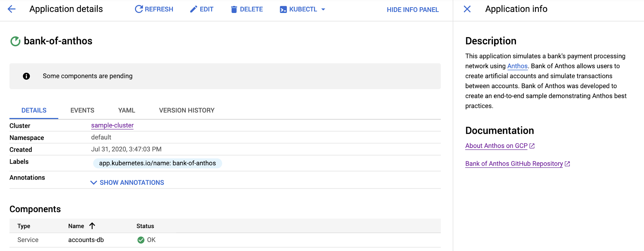Click the app.kubernetes.io/name label chip
The height and width of the screenshot is (251, 644).
click(x=157, y=163)
